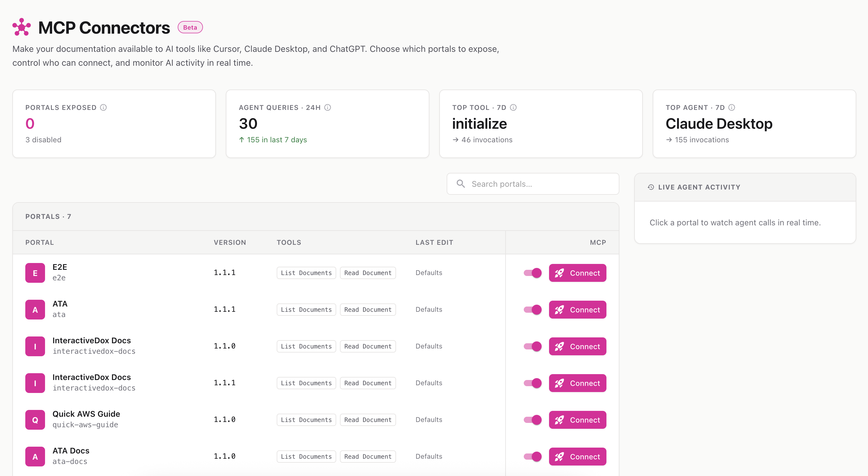Click Read Document tag for Quick AWS Guide
Viewport: 868px width, 476px height.
point(368,420)
